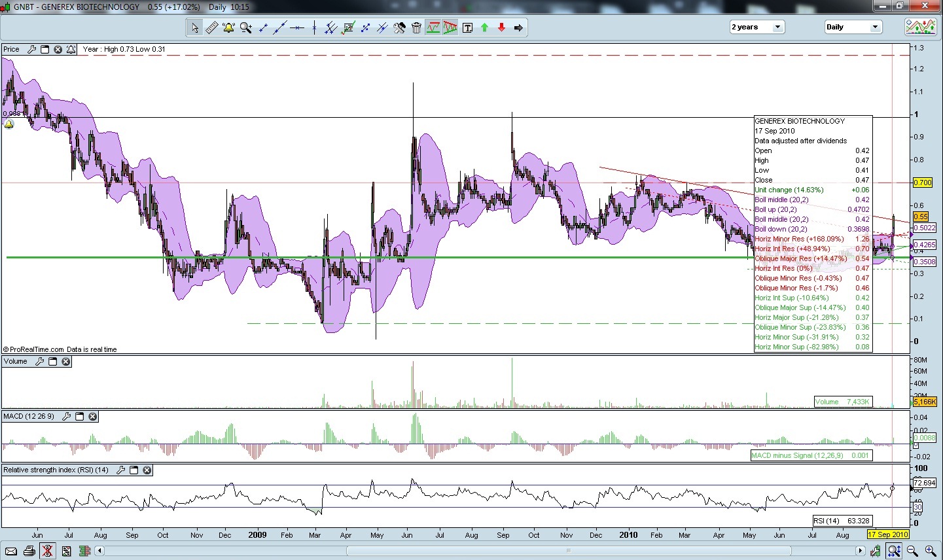Remove the RSI indicator panel
The image size is (943, 560).
(x=147, y=470)
